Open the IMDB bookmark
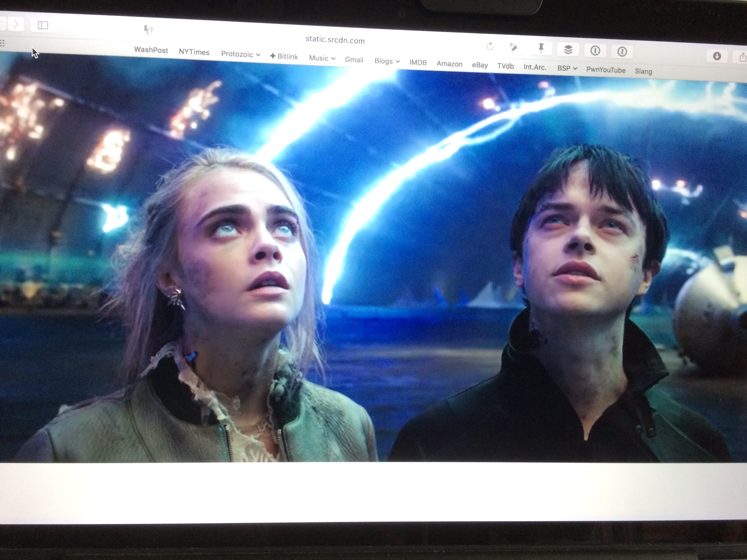Screen dimensions: 747x560 point(418,62)
